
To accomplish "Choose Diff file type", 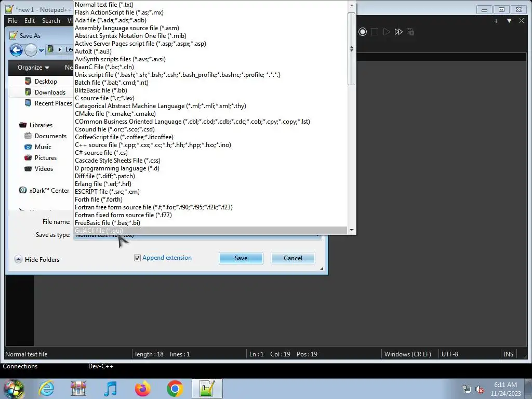I will [x=210, y=177].
